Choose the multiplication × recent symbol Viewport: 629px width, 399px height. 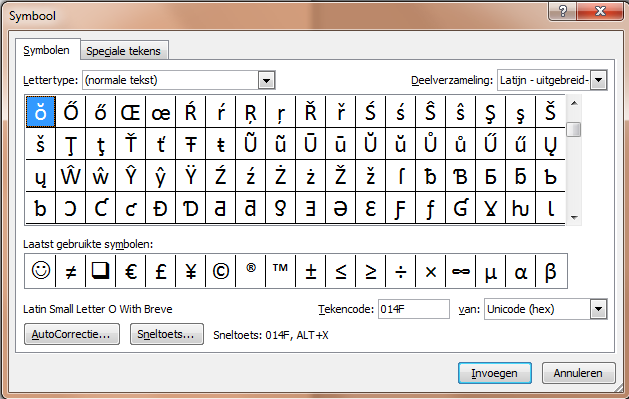coord(430,271)
